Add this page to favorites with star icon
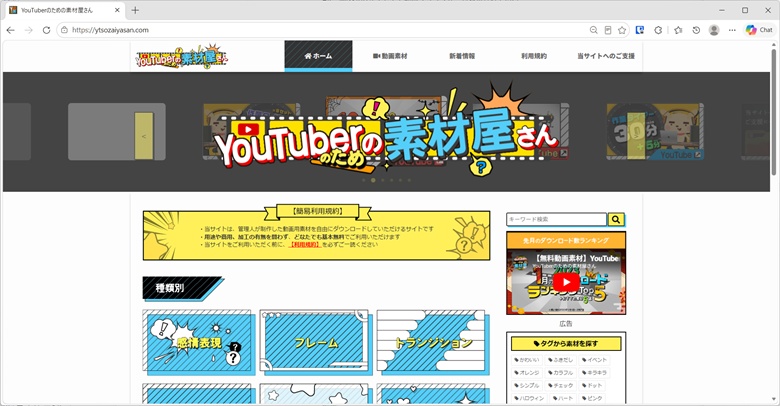The image size is (780, 406). coord(622,30)
